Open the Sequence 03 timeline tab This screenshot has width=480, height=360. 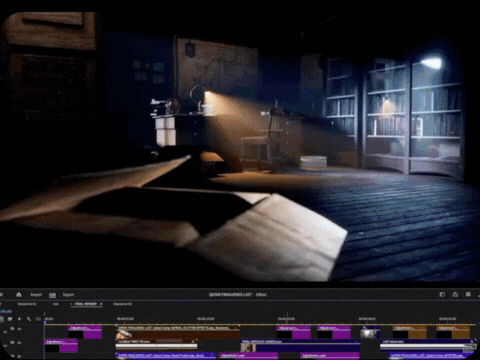(x=123, y=304)
